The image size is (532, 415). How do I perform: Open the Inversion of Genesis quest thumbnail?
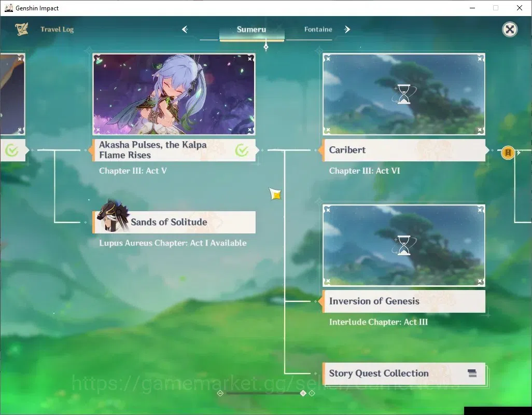click(404, 245)
